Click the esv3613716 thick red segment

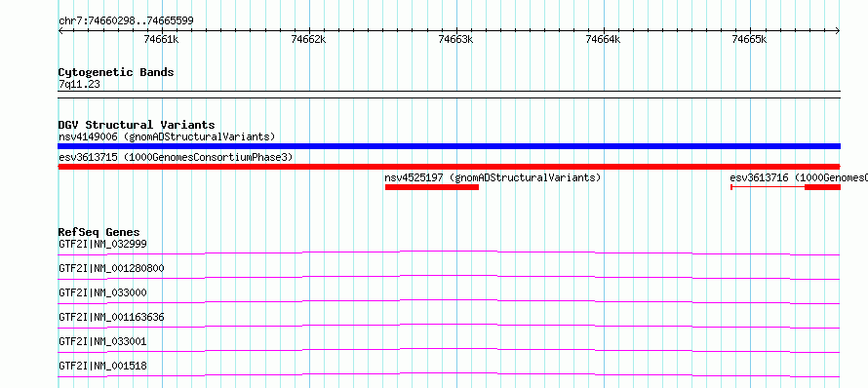[x=822, y=187]
